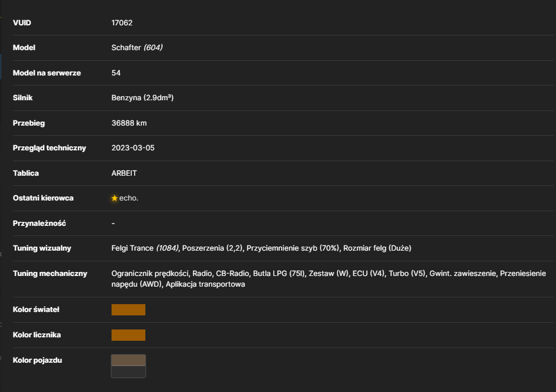Viewport: 556px width, 392px height.
Task: Click the dark lower vehicle color swatch
Action: 128,372
